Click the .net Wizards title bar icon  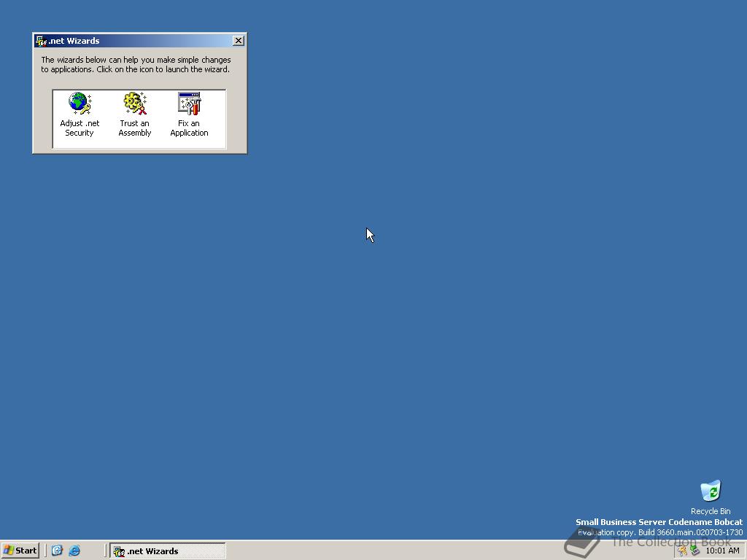42,41
